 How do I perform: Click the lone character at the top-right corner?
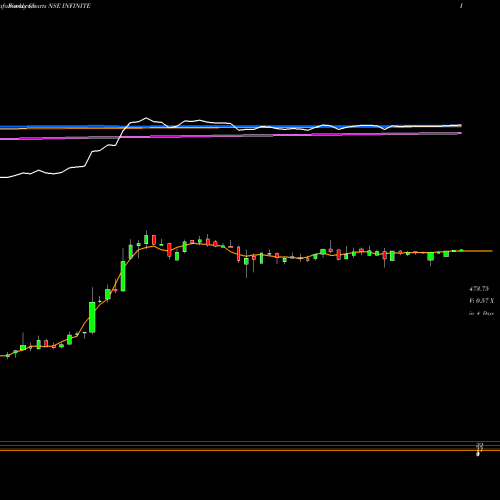click(461, 6)
